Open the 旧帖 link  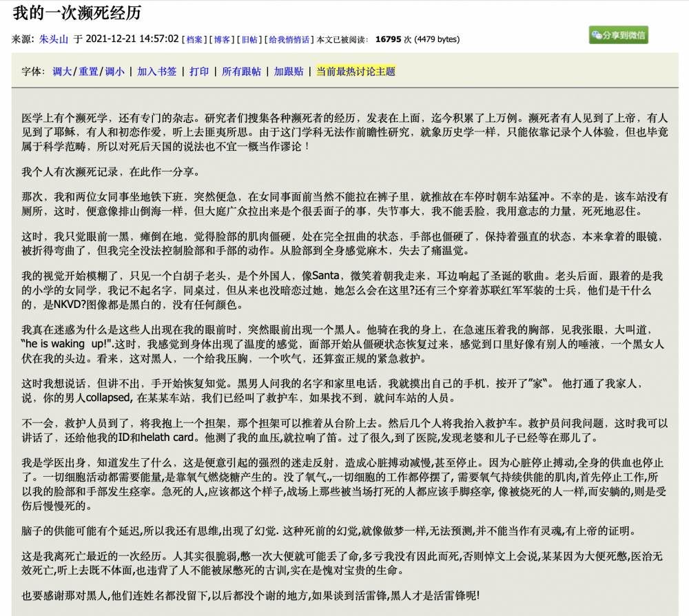click(x=249, y=39)
